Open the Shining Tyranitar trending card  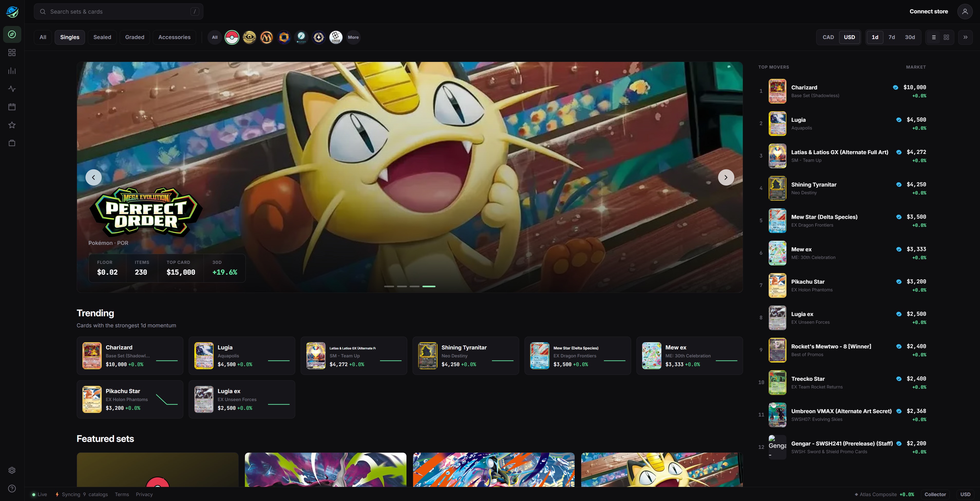click(466, 356)
